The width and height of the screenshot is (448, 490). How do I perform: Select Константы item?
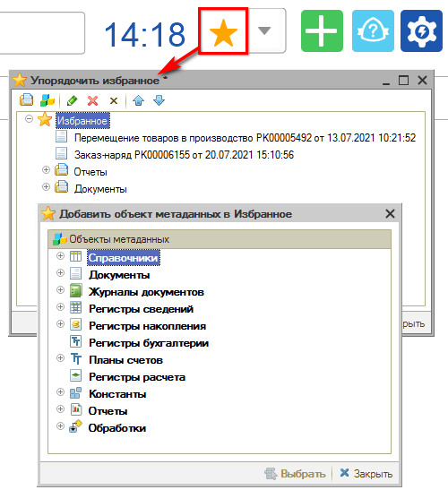[x=117, y=394]
